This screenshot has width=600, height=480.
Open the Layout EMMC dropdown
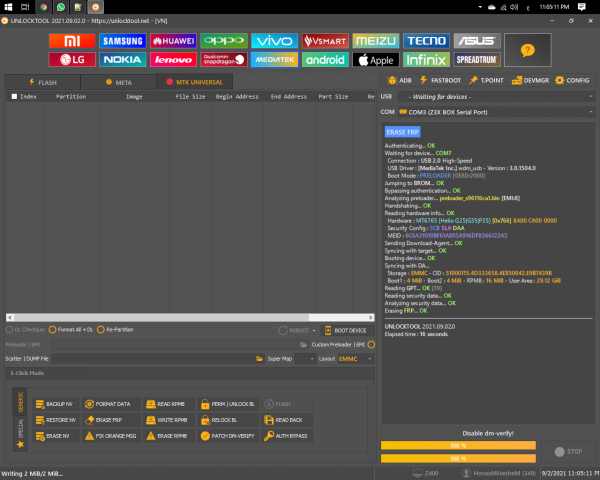click(355, 359)
